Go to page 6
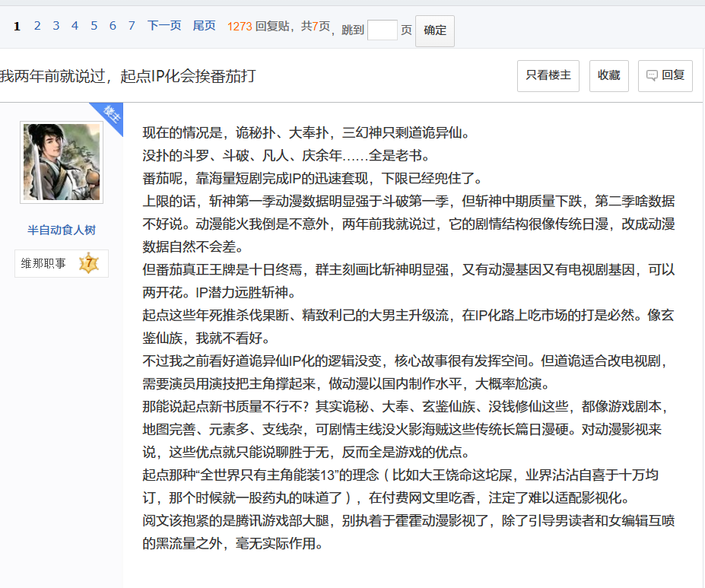The width and height of the screenshot is (705, 588). pos(113,26)
